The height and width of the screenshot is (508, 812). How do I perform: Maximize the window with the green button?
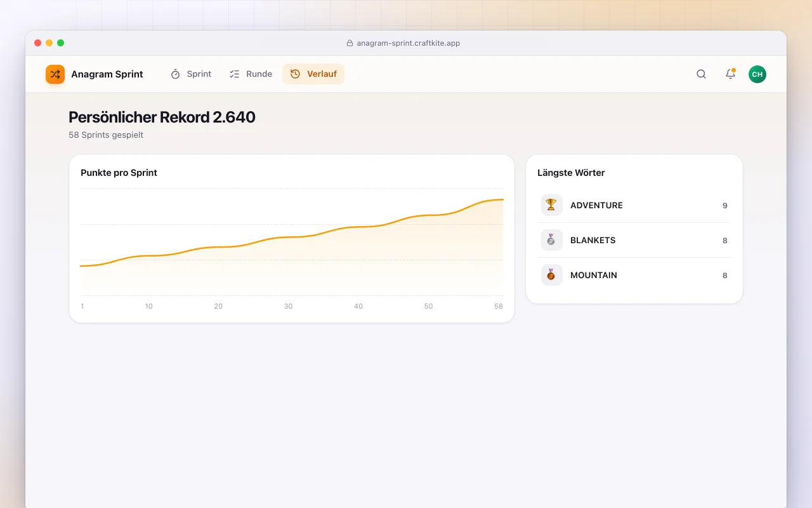61,43
